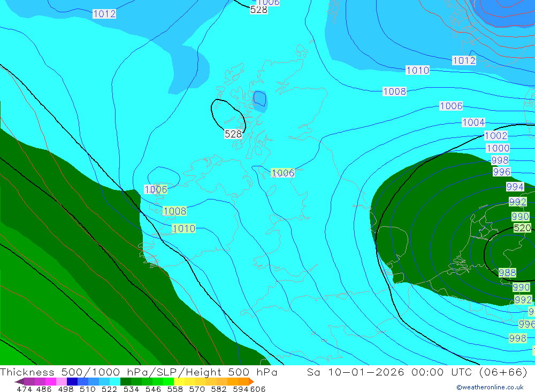Click the 988 low pressure label
This screenshot has height=392, width=535.
click(x=507, y=273)
